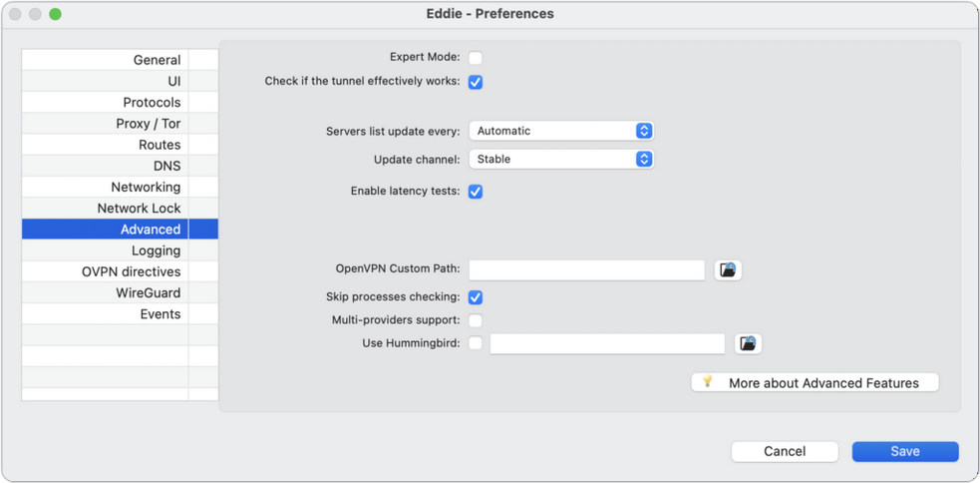Toggle Skip processes checking checkbox
This screenshot has width=980, height=483.
[476, 297]
